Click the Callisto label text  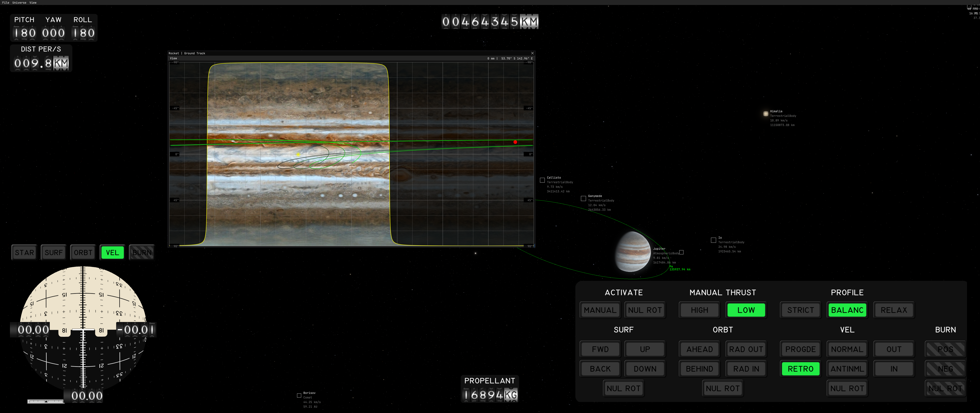554,177
